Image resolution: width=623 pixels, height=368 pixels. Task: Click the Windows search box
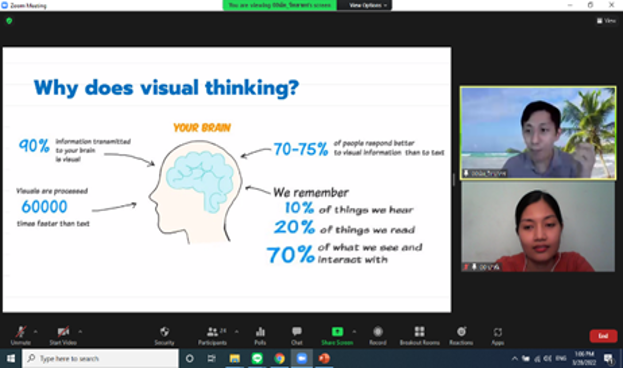(100, 358)
